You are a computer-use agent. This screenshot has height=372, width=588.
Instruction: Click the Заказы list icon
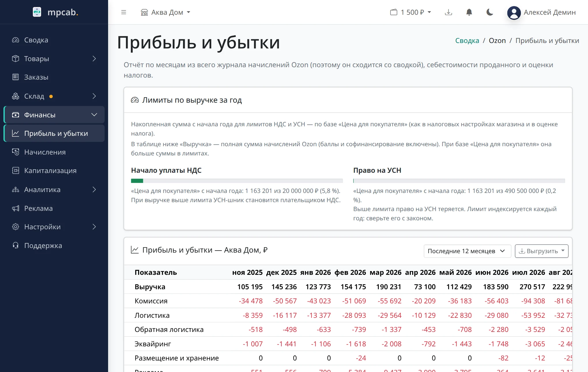coord(16,77)
